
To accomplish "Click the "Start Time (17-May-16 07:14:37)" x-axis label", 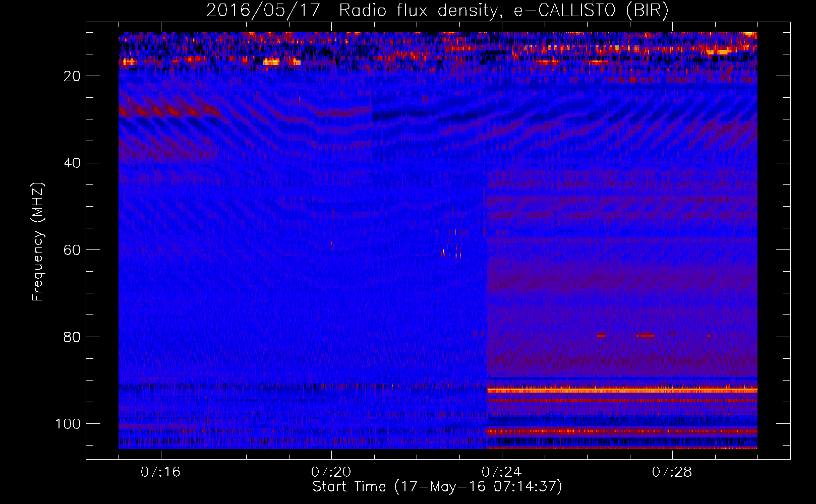I will click(x=437, y=487).
